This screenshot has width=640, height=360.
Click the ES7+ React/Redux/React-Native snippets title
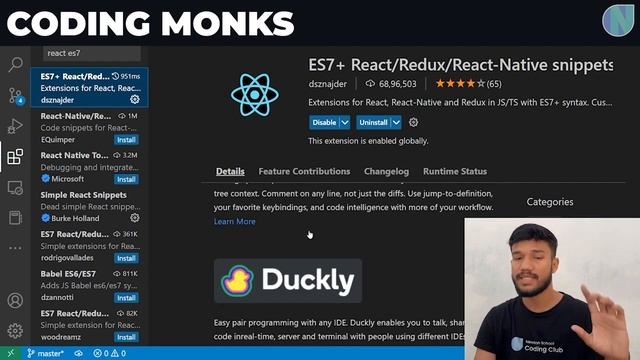point(460,65)
